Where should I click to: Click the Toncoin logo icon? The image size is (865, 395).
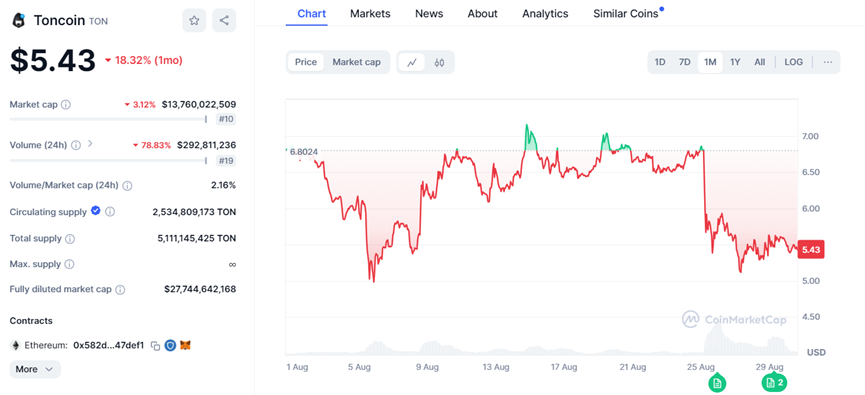tap(19, 21)
